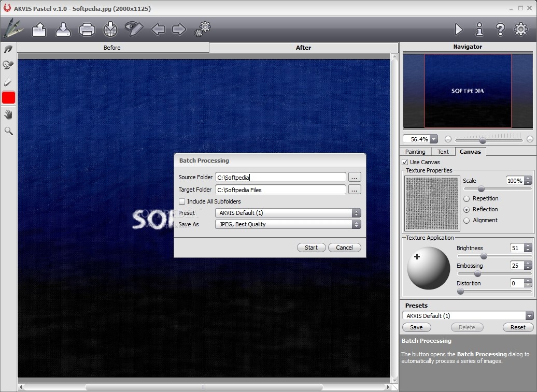Image resolution: width=537 pixels, height=392 pixels.
Task: Open the Save As format dropdown
Action: click(x=288, y=224)
